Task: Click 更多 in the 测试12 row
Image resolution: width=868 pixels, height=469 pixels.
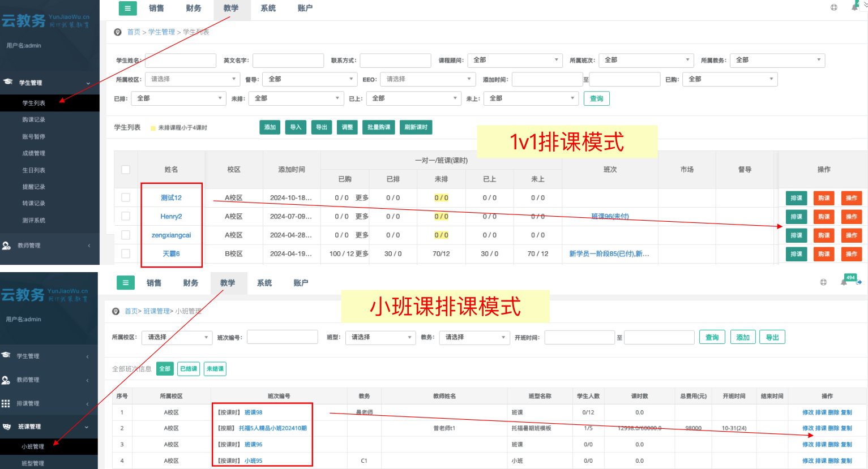Action: tap(362, 198)
